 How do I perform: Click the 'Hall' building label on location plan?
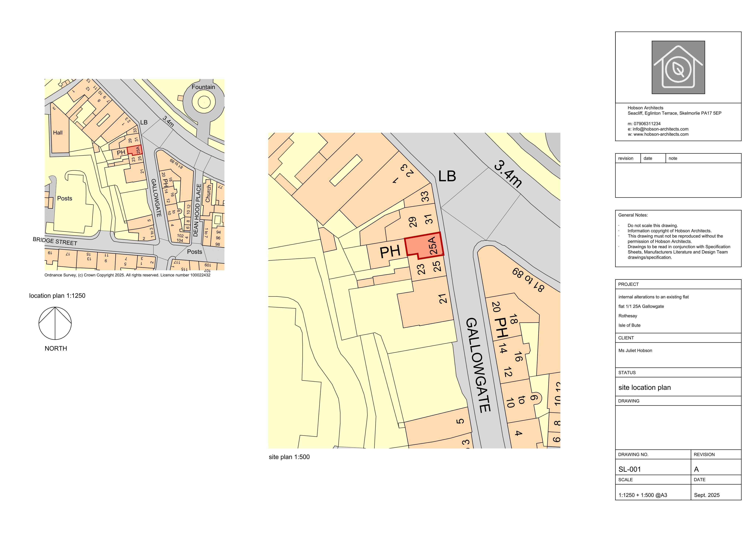coord(58,132)
